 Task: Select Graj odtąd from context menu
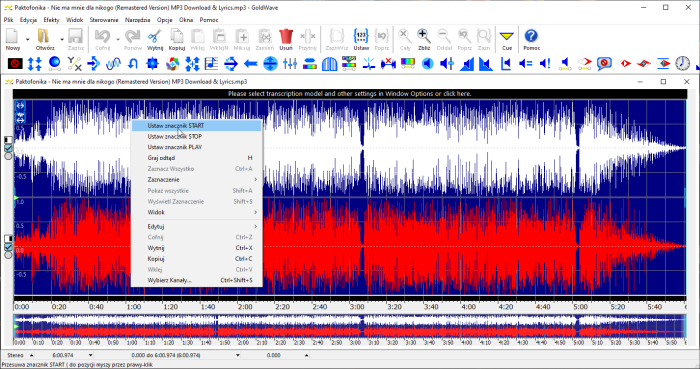click(x=196, y=158)
